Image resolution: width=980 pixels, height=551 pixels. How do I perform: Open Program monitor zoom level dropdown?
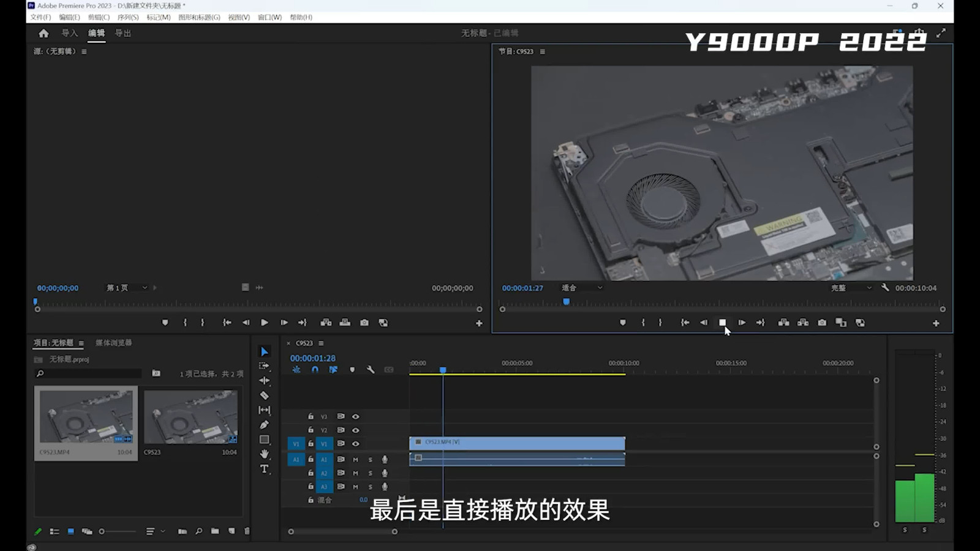click(582, 288)
